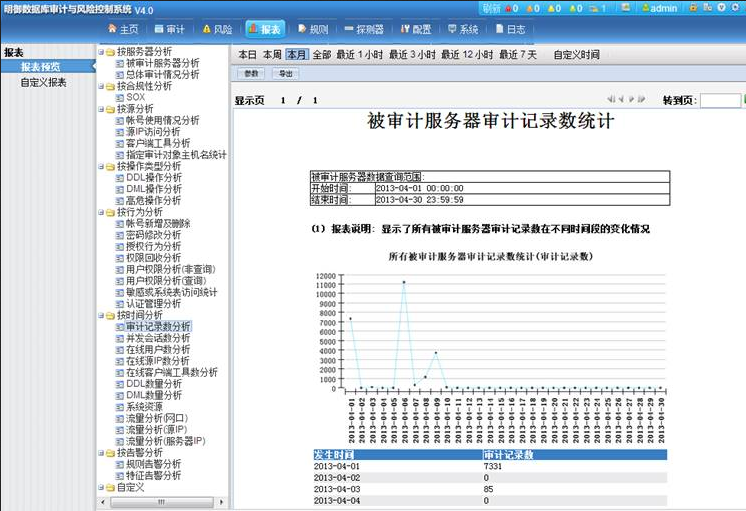746x511 pixels.
Task: Click the padlock icon in header
Action: point(693,8)
